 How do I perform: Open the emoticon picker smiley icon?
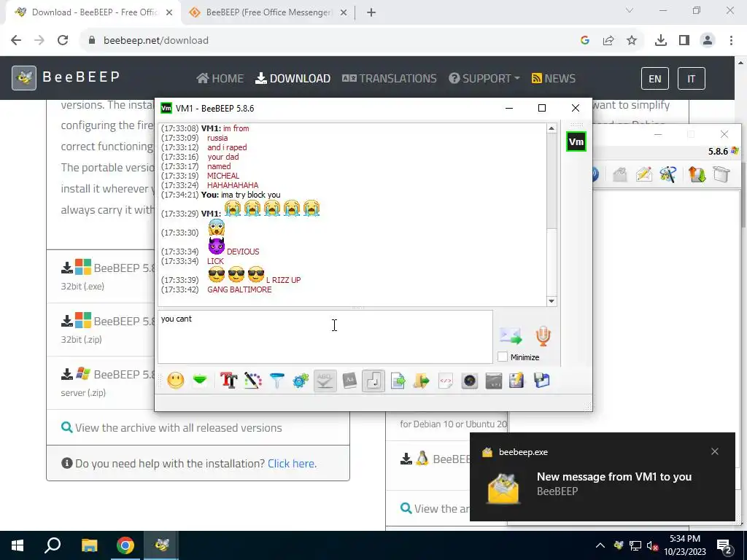point(176,381)
